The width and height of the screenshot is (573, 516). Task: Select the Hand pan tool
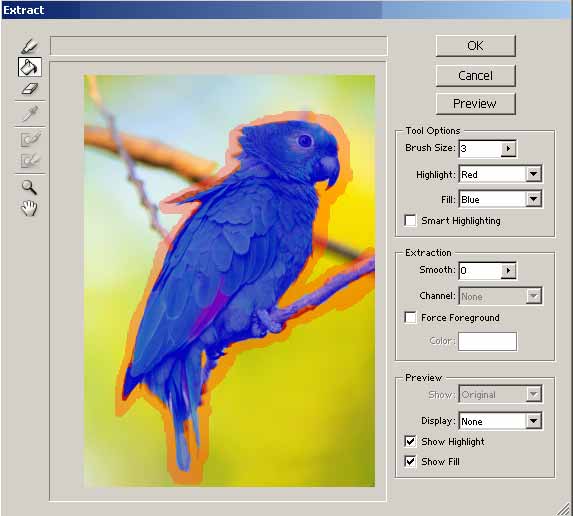(29, 208)
